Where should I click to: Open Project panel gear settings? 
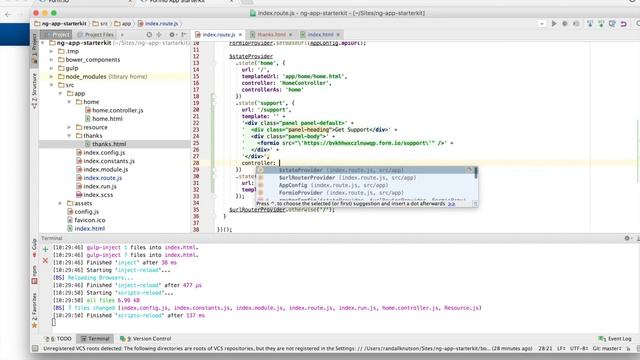point(172,35)
